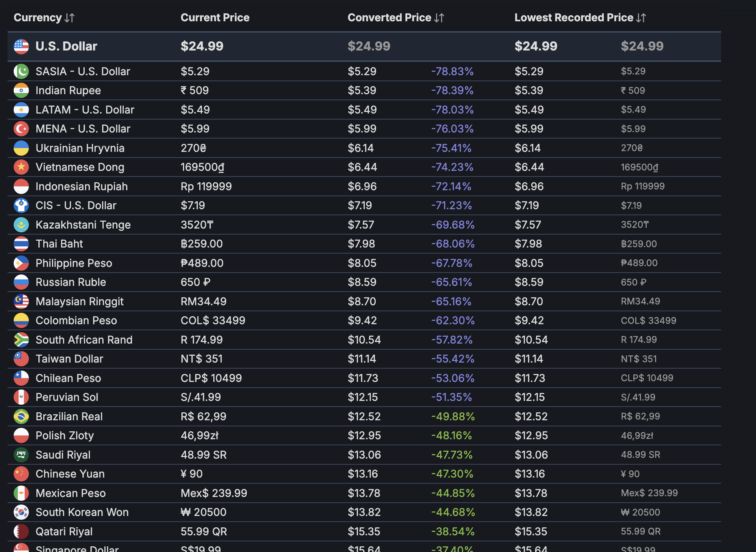Click the Russian Ruble currency name
This screenshot has height=552, width=756.
pyautogui.click(x=71, y=282)
